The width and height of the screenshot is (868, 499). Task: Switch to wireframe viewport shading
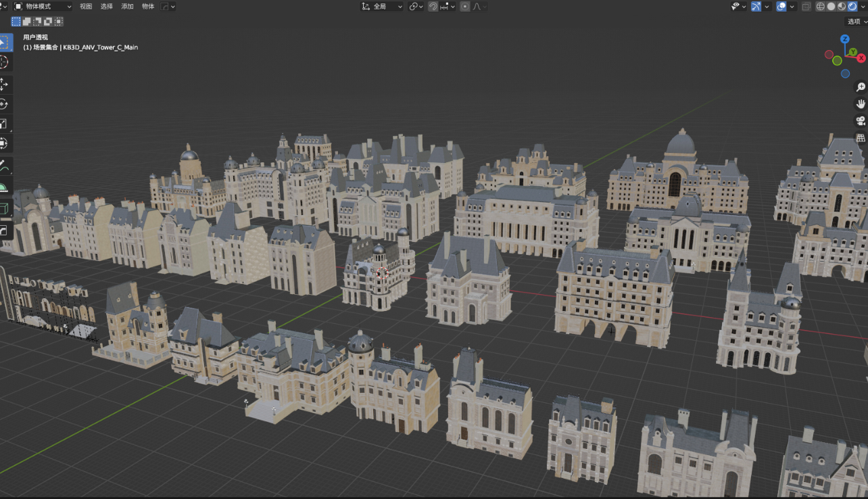(821, 6)
